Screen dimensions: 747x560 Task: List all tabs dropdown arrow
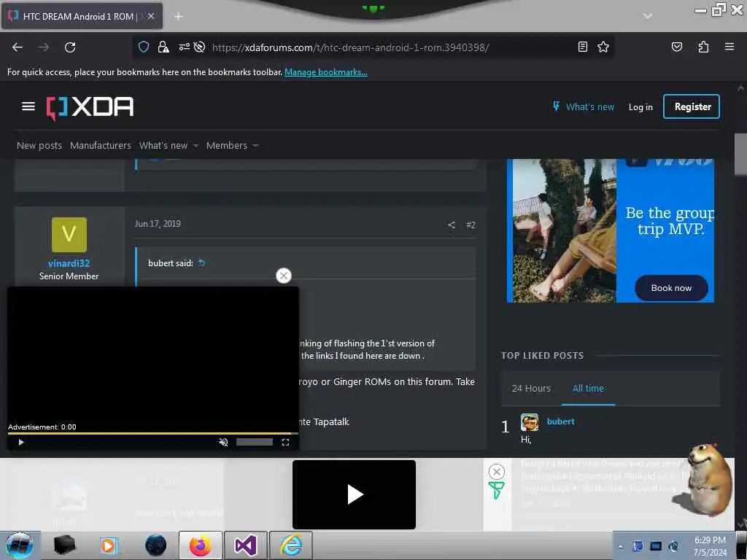(647, 16)
